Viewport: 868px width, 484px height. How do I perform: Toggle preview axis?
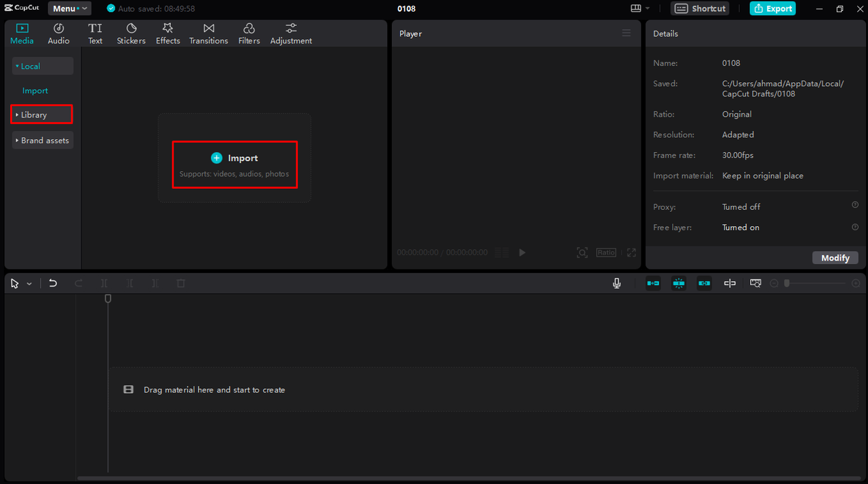point(730,284)
